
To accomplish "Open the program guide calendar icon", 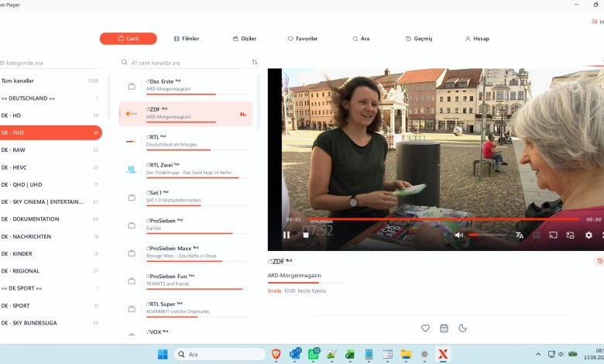I will [x=444, y=328].
